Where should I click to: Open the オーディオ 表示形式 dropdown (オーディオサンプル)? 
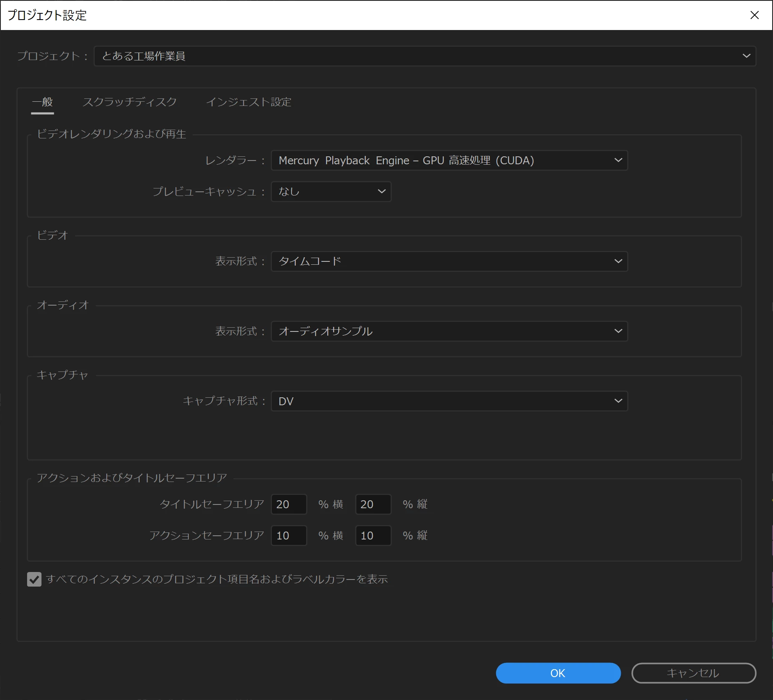(x=449, y=331)
